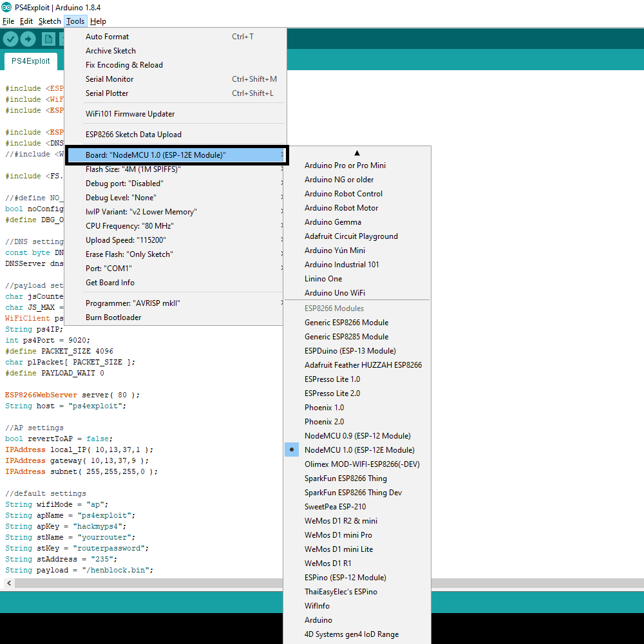
Task: Click Fix Encoding & Reload
Action: click(x=175, y=65)
